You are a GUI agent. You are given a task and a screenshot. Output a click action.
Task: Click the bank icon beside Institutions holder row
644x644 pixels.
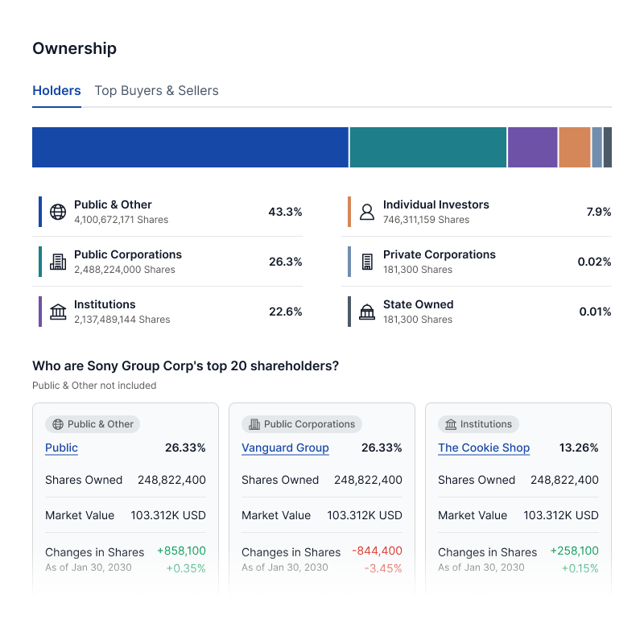click(58, 312)
